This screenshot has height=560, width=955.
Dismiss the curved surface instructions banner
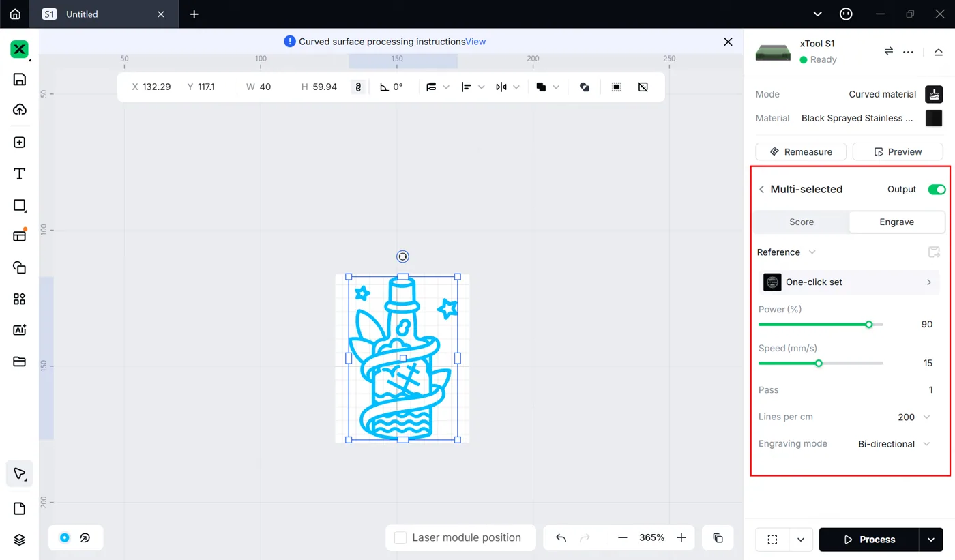coord(728,42)
